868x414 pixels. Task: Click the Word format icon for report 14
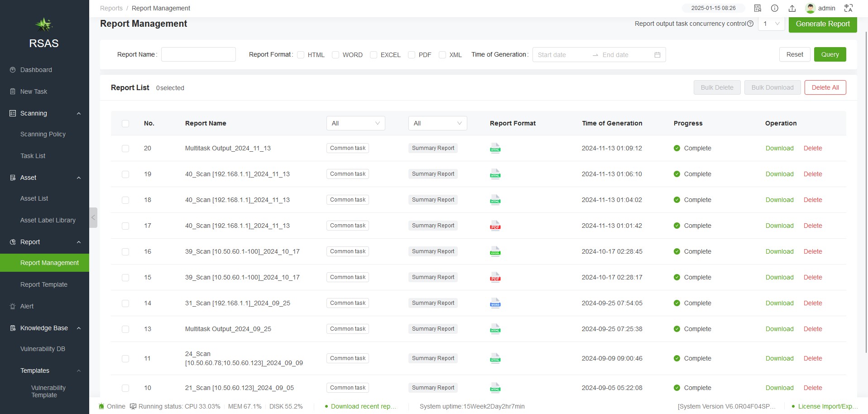495,303
